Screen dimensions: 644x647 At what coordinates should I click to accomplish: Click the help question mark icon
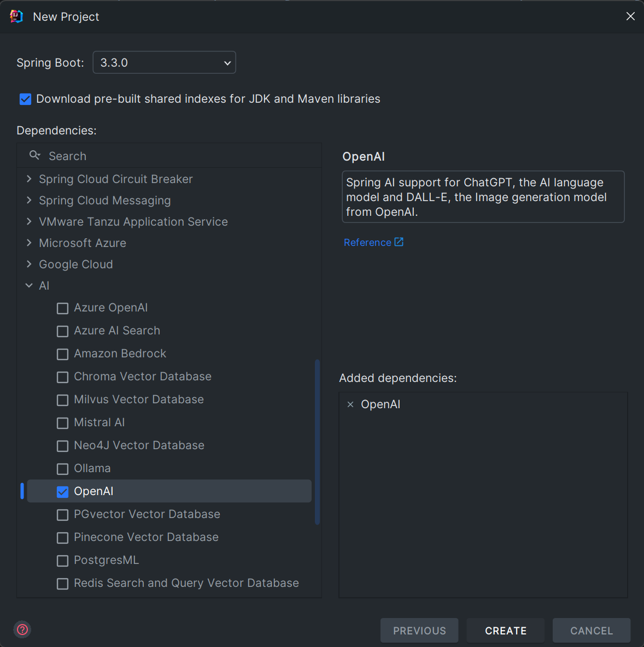(x=22, y=630)
